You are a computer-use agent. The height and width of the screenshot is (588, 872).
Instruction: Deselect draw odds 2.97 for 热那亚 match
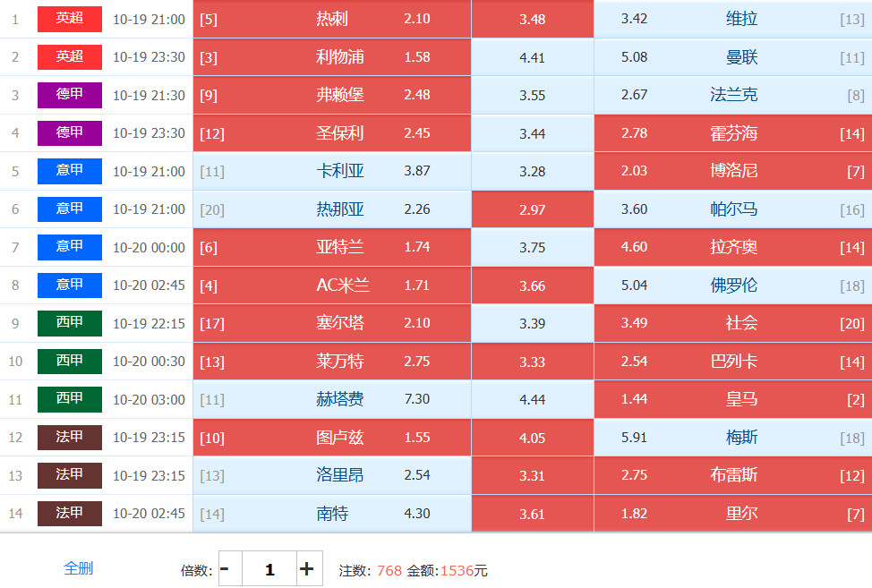532,209
